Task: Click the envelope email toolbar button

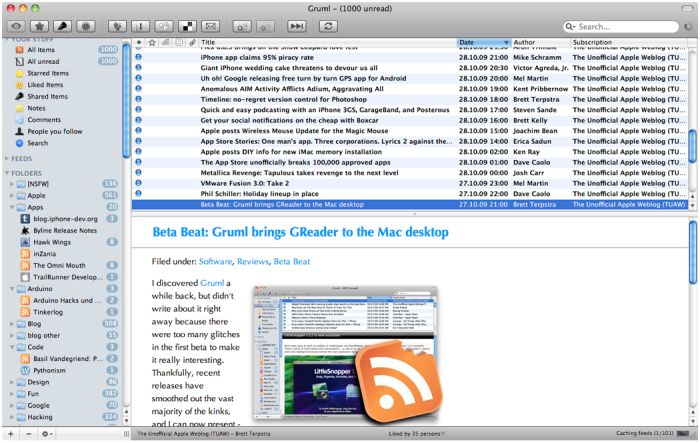Action: point(211,26)
